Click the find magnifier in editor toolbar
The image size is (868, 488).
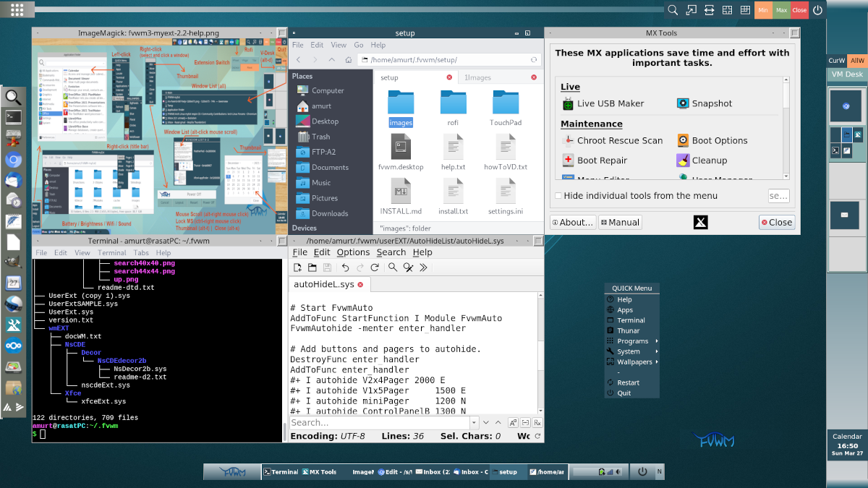[x=393, y=267]
